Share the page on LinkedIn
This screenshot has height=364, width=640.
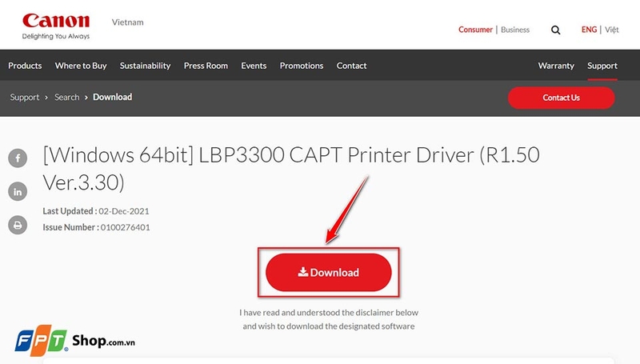point(18,191)
